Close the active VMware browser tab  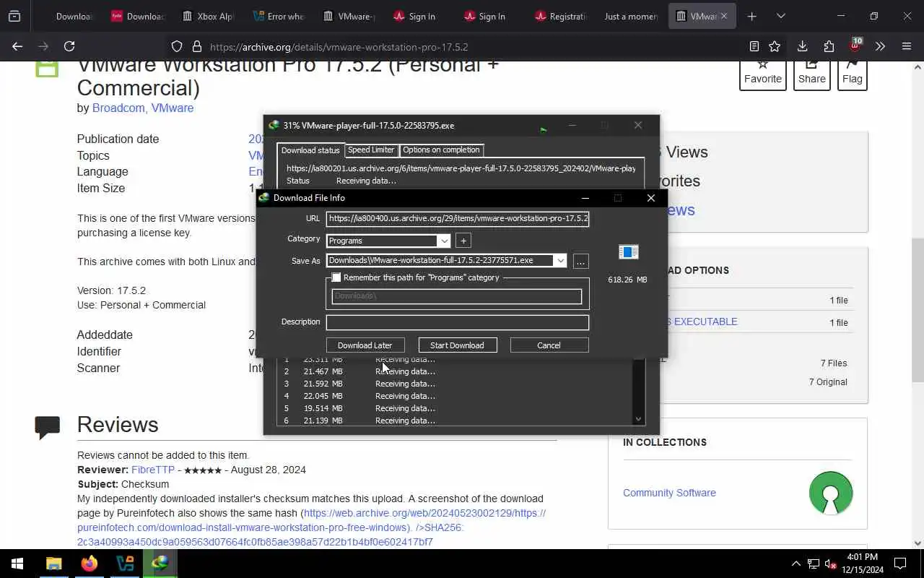pos(724,16)
